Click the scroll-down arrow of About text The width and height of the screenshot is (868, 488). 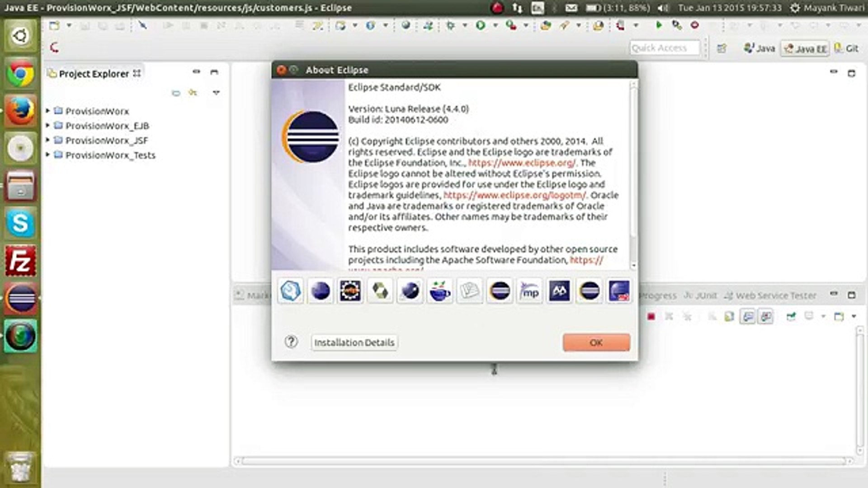coord(633,266)
